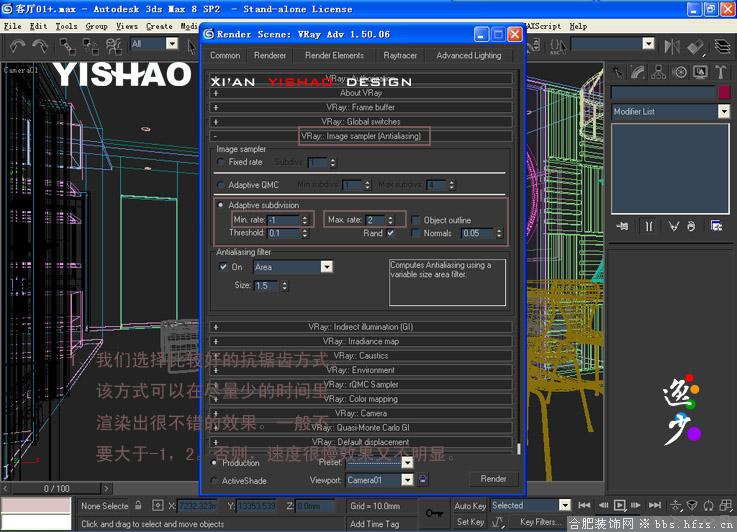Go to start of animation
Screen dimensions: 737x532
tap(584, 505)
